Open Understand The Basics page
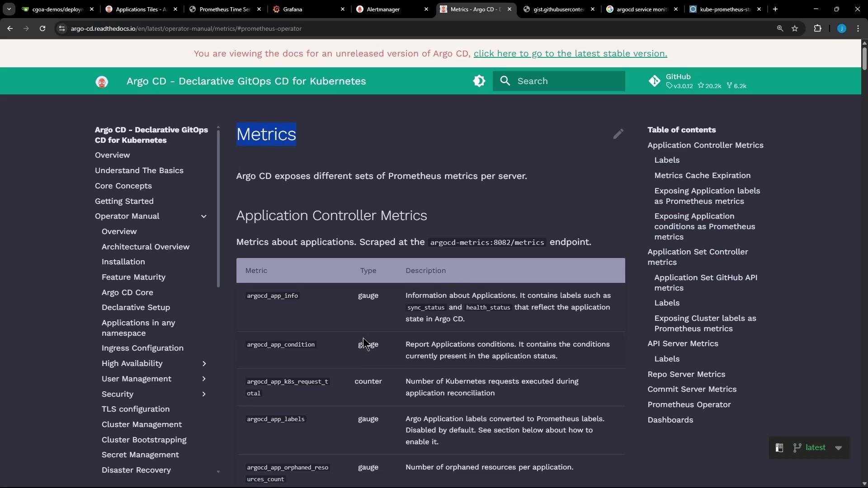Screen dimensions: 868x488 click(139, 170)
